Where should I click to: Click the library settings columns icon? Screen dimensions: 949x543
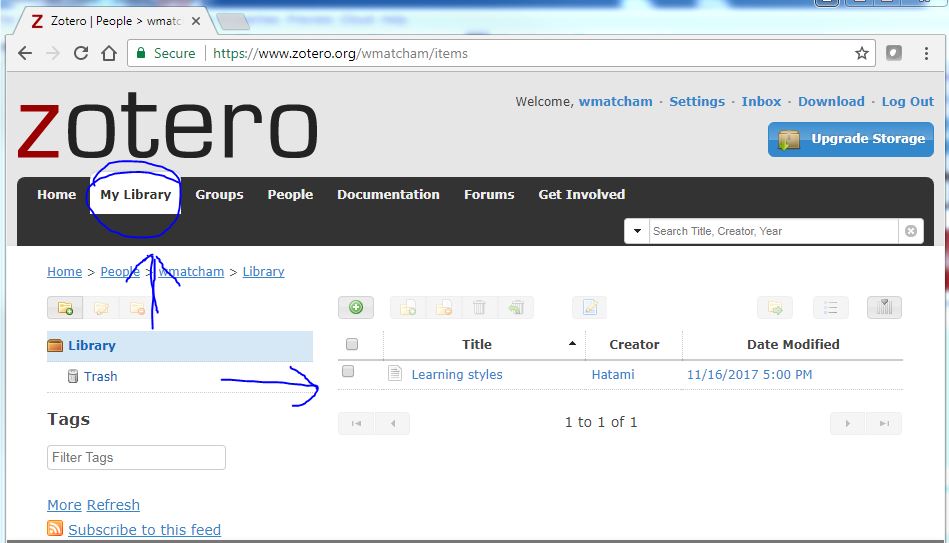(884, 308)
